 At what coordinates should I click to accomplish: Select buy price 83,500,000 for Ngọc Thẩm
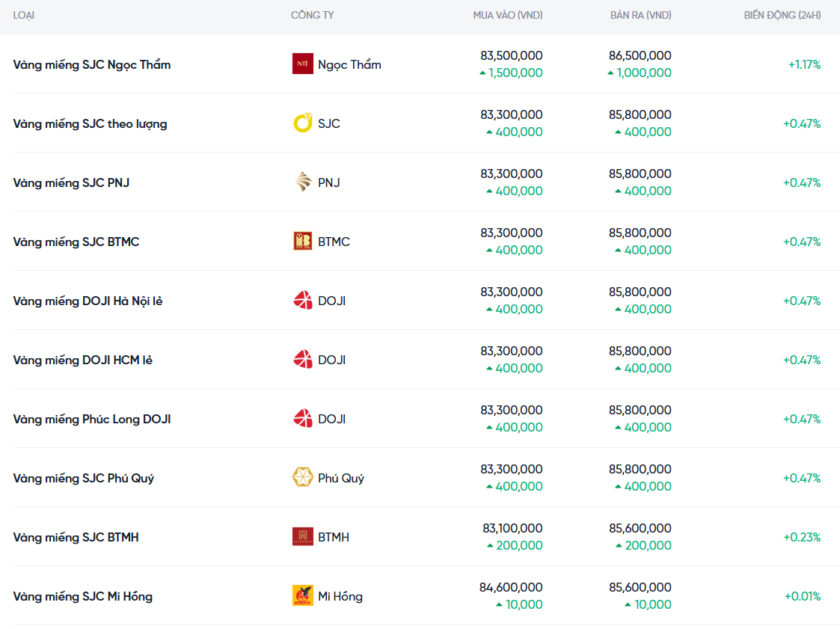[511, 56]
